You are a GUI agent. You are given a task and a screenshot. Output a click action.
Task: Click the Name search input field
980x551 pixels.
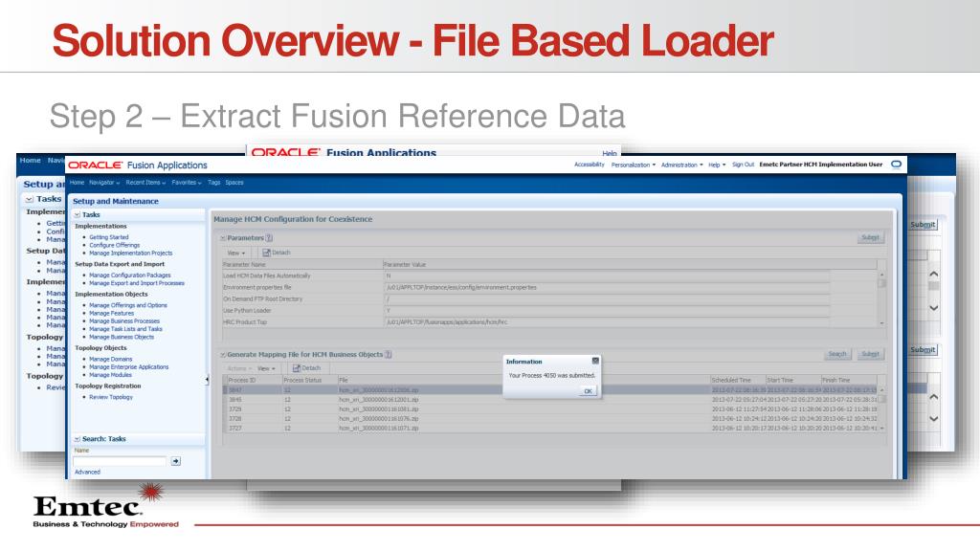point(120,461)
